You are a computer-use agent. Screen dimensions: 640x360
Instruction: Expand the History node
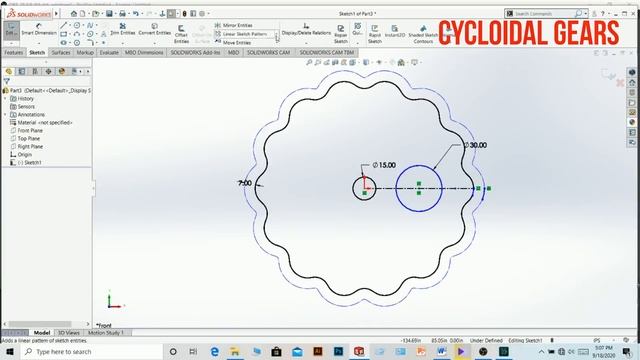[5, 99]
